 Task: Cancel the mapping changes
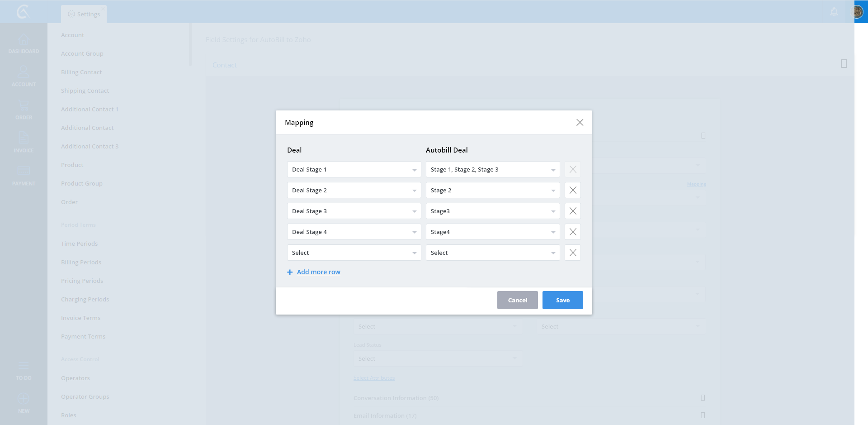[x=517, y=300]
